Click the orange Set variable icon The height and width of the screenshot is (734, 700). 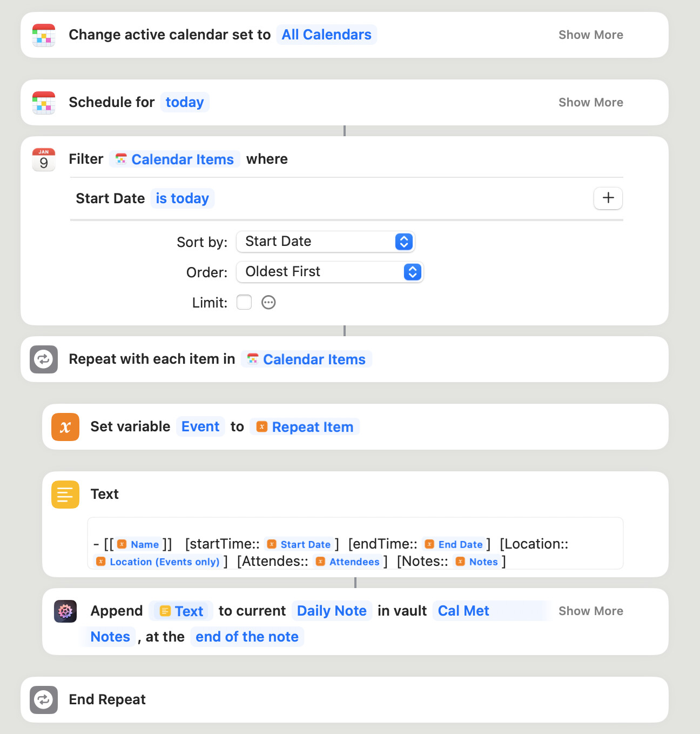click(x=65, y=427)
